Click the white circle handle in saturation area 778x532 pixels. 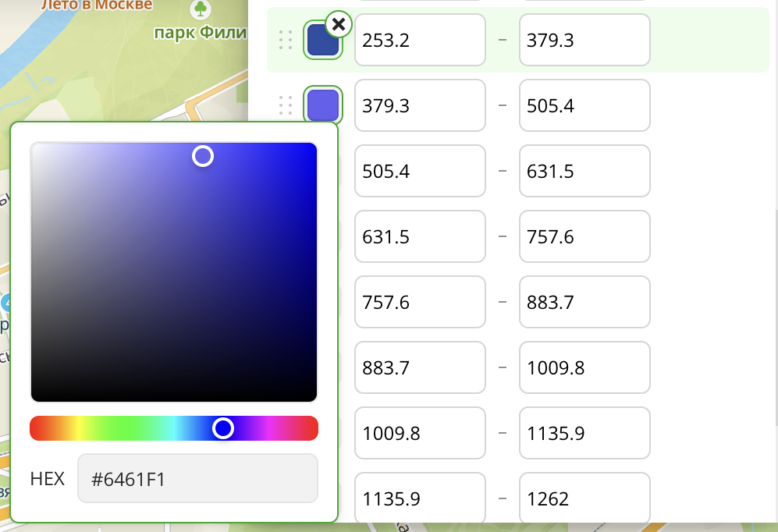tap(203, 156)
